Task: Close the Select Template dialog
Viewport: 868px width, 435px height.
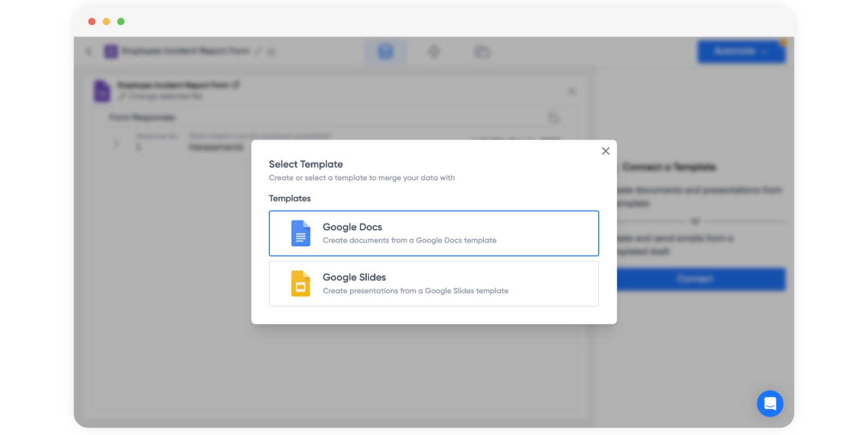Action: (x=605, y=151)
